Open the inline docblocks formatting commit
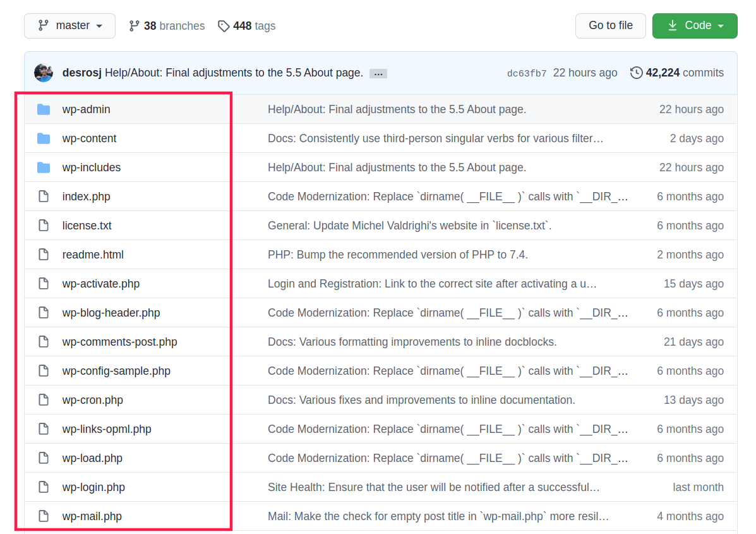The width and height of the screenshot is (756, 534). pos(412,341)
